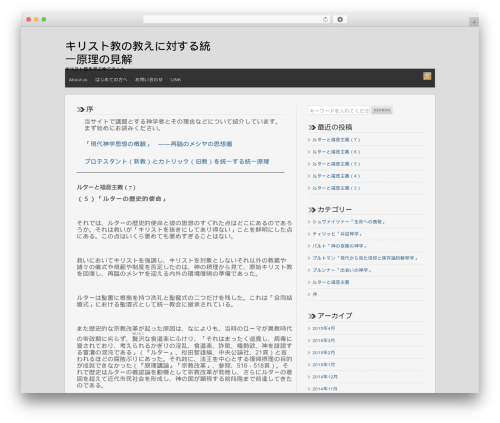Open recent post ルターと福音主義（6）
The image size is (500, 423).
tap(336, 152)
